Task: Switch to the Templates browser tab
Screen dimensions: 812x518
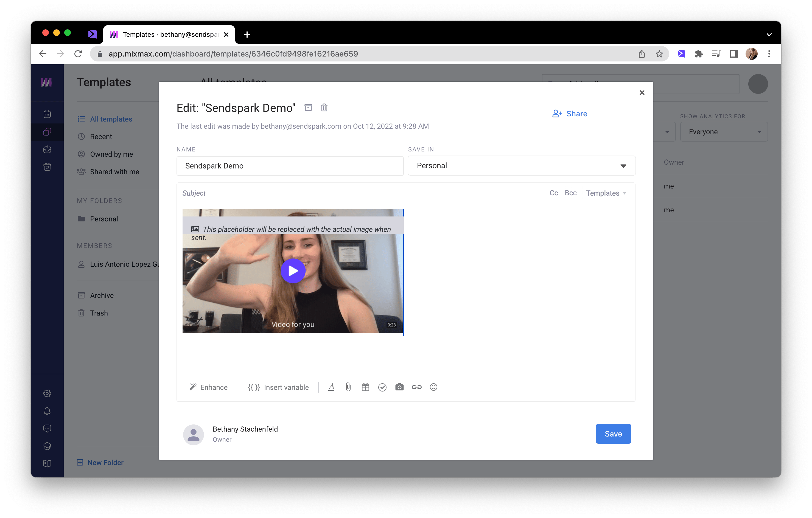Action: [x=169, y=34]
